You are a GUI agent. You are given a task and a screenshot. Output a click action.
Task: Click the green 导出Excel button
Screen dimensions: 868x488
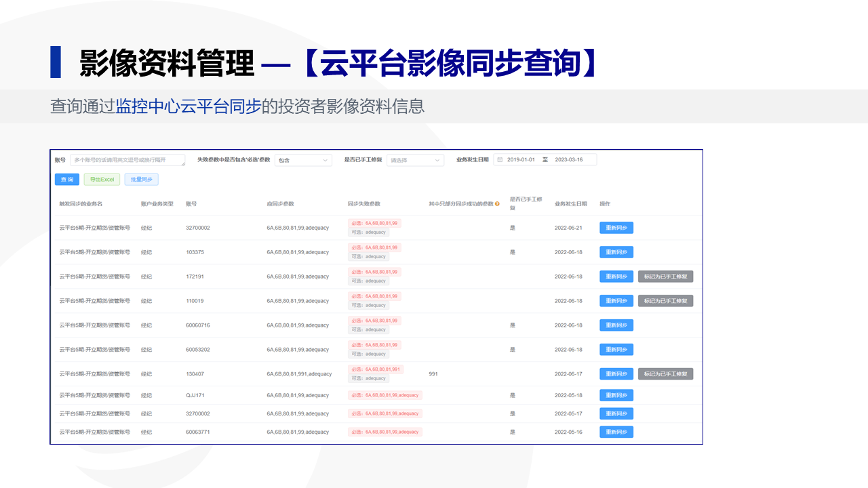(102, 180)
